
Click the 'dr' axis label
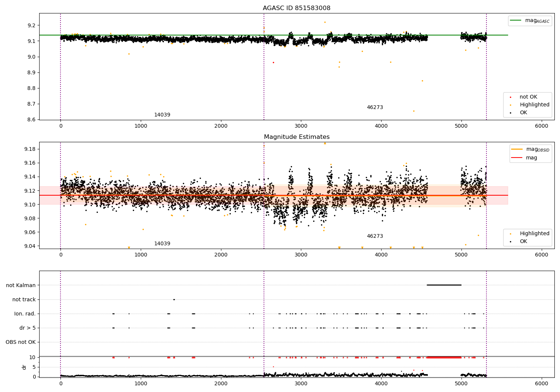coord(24,367)
